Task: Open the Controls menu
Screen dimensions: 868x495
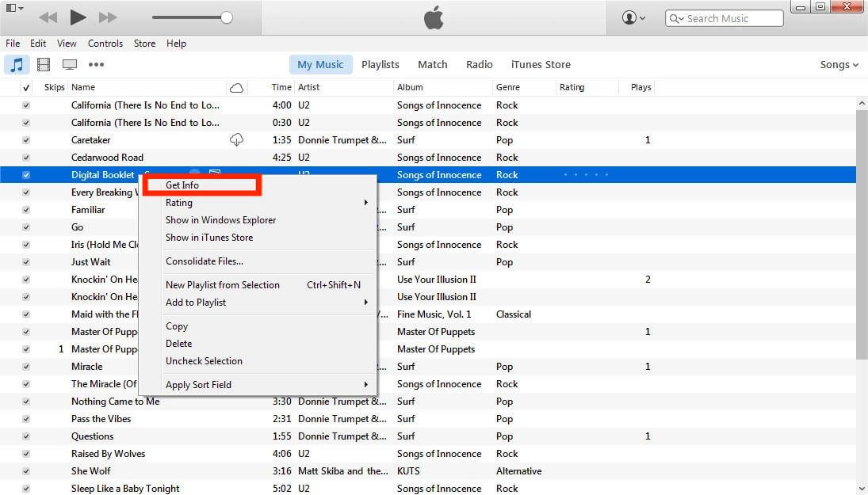Action: pos(105,43)
